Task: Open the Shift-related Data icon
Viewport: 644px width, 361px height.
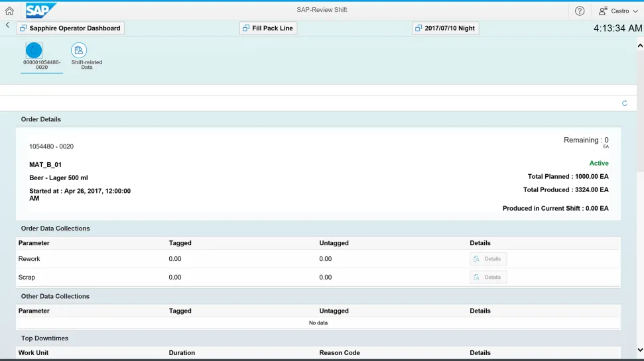Action: click(79, 50)
